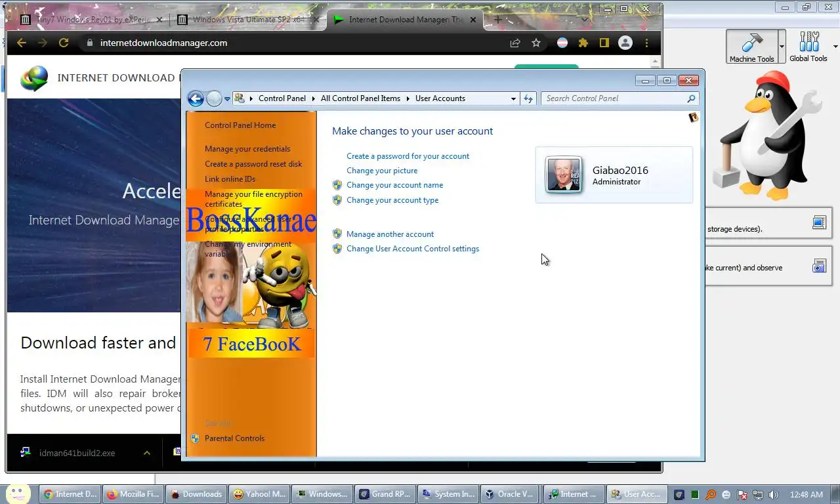840x504 pixels.
Task: Open idman641build2.exe in the download bar
Action: point(77,453)
